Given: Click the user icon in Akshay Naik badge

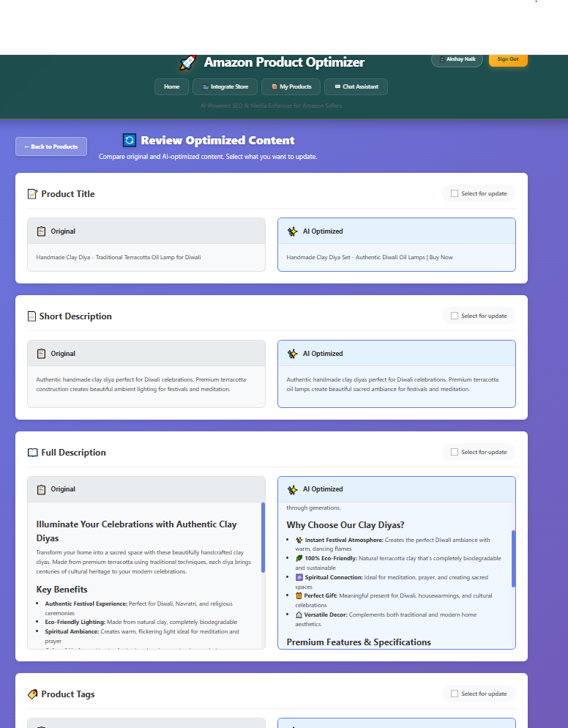Looking at the screenshot, I should [442, 59].
